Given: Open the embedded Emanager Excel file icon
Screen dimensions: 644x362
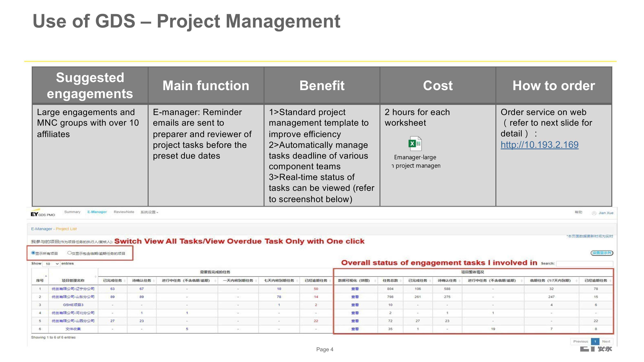Looking at the screenshot, I should click(415, 143).
